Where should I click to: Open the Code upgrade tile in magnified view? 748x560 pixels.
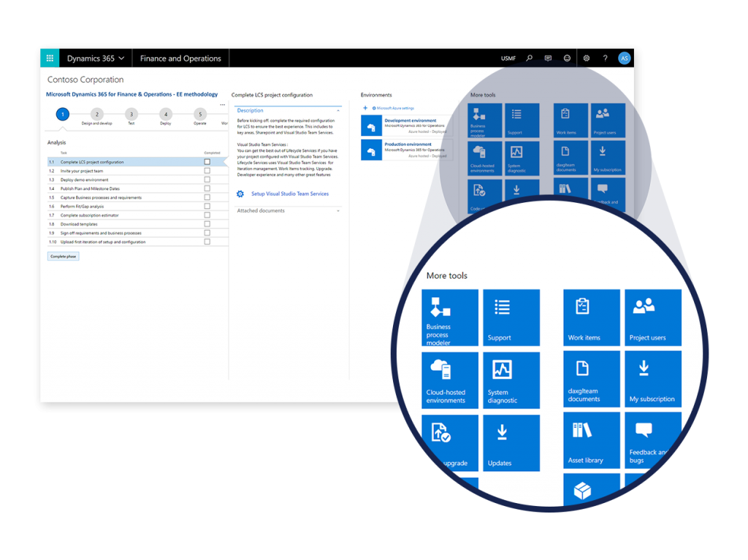coord(450,443)
